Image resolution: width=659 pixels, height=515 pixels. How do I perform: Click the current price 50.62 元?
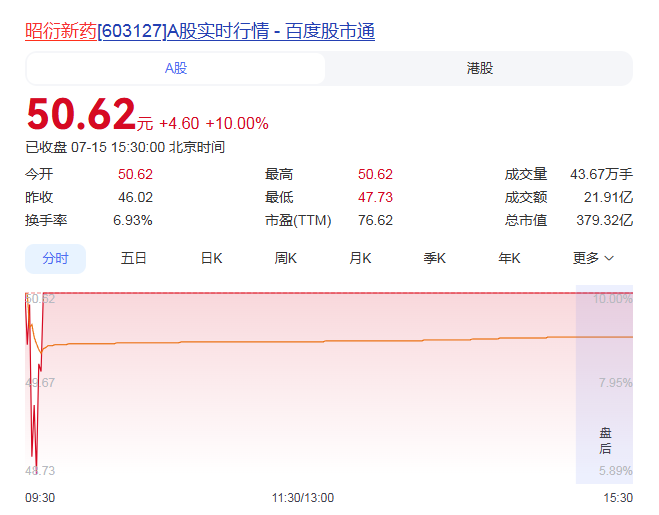(90, 114)
